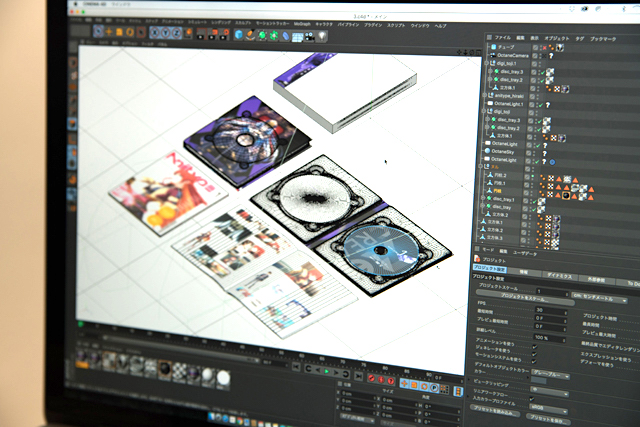Render the active view clapperboard icon

pyautogui.click(x=201, y=34)
